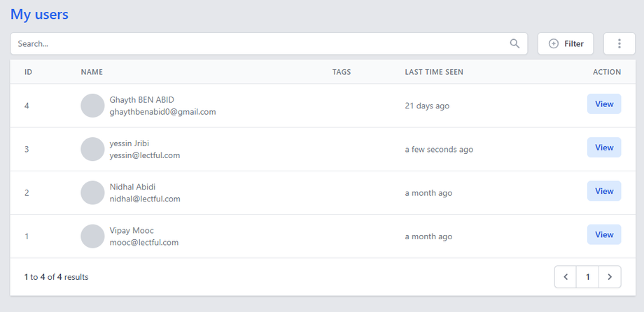Focus the Search input field
644x312 pixels.
coord(259,43)
